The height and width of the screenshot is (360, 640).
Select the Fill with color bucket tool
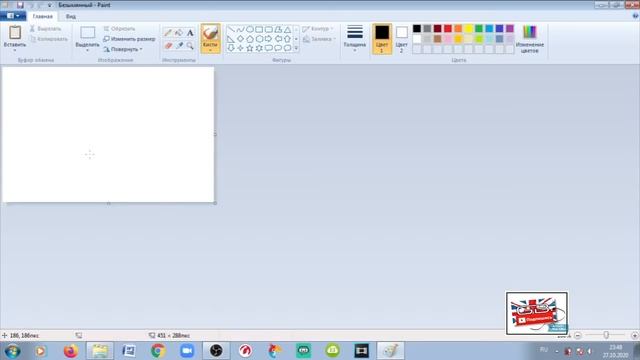[179, 33]
